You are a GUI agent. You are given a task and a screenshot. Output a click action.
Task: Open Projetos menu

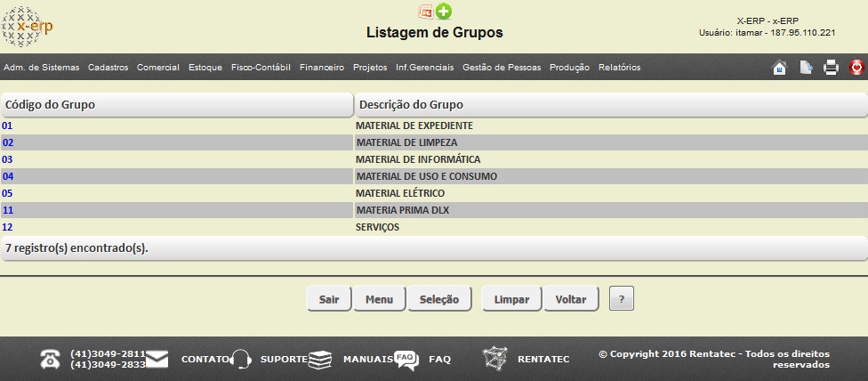[370, 68]
